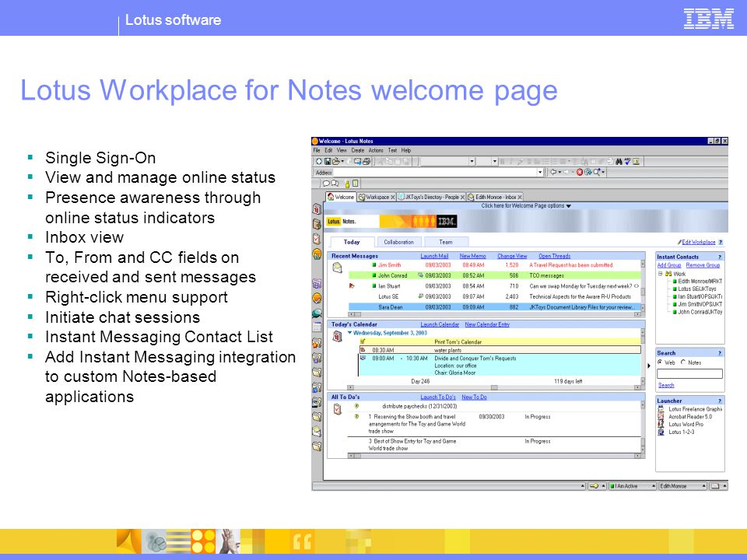
Task: Open the font name dropdown in the toolbar
Action: point(472,162)
